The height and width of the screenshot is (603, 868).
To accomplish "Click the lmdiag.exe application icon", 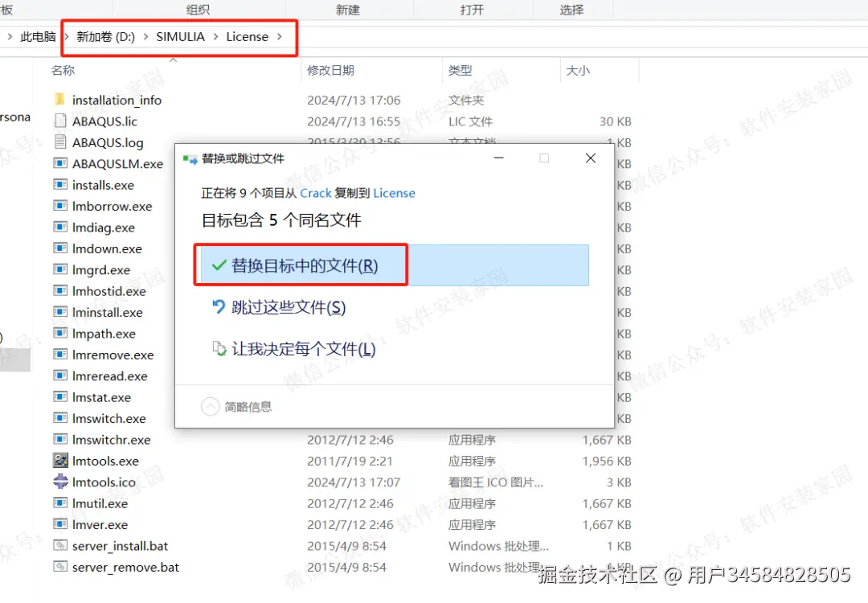I will 60,227.
